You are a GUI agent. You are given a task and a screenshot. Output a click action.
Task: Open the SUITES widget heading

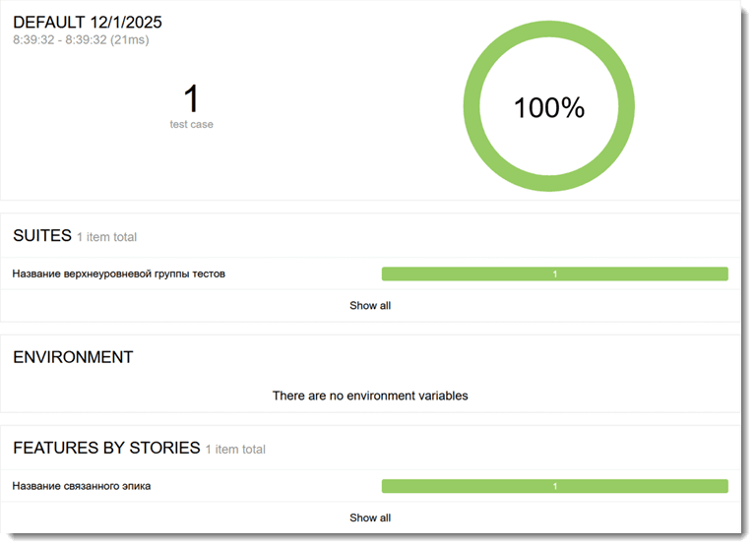tap(42, 236)
